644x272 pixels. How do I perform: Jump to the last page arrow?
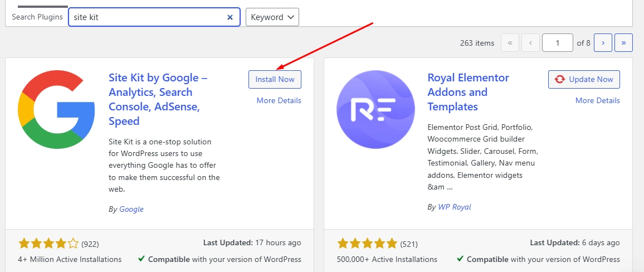point(623,43)
